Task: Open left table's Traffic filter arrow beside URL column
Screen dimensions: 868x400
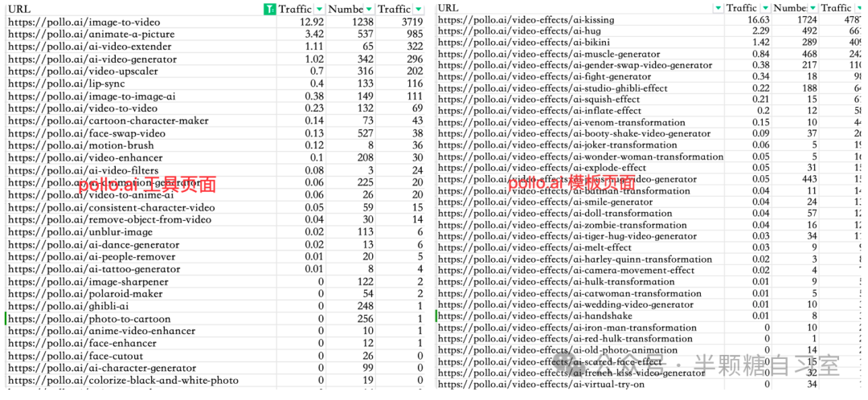Action: pos(319,9)
